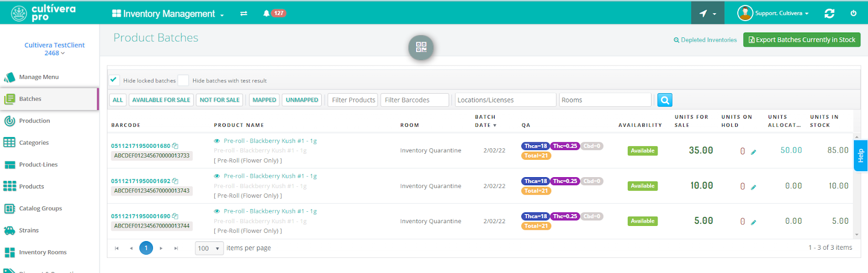This screenshot has width=868, height=273.
Task: Uncheck Hide locked batches checkbox
Action: click(x=114, y=80)
